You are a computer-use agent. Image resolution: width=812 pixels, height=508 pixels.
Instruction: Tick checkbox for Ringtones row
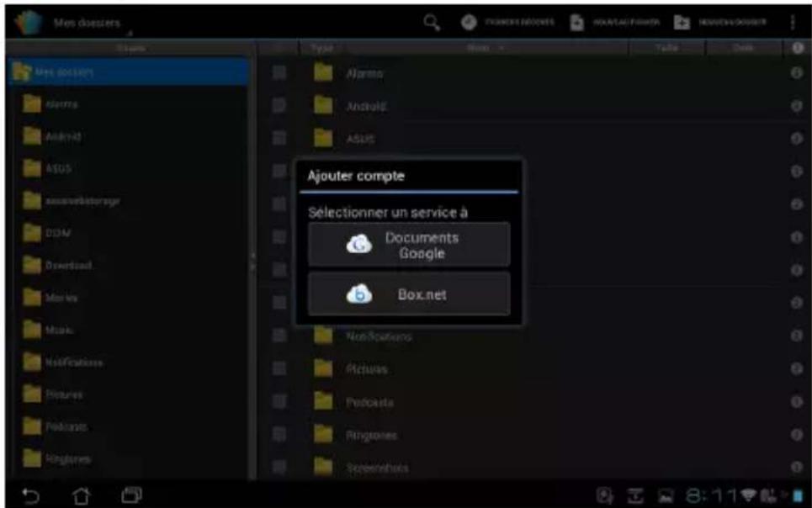[279, 435]
